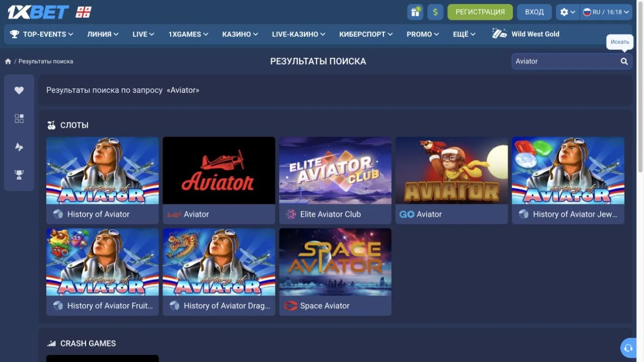Click provider icon beside Space Aviator title

click(x=291, y=306)
